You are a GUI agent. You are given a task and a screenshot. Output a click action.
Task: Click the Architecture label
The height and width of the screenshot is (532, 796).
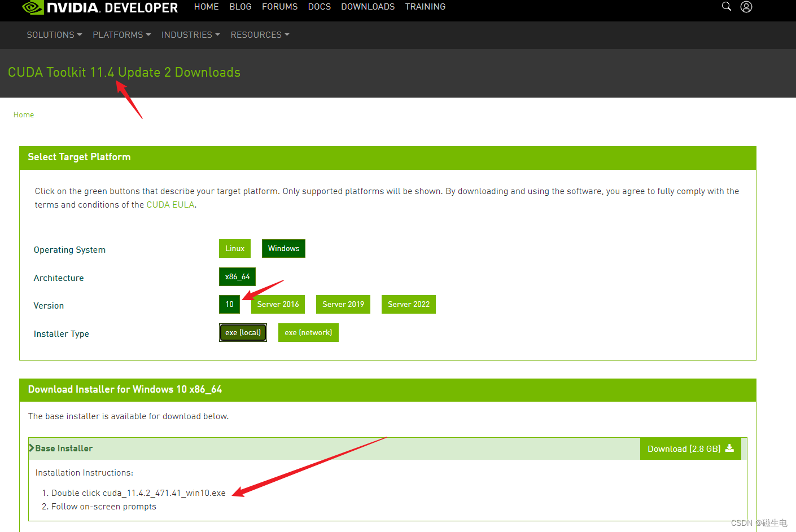tap(59, 278)
